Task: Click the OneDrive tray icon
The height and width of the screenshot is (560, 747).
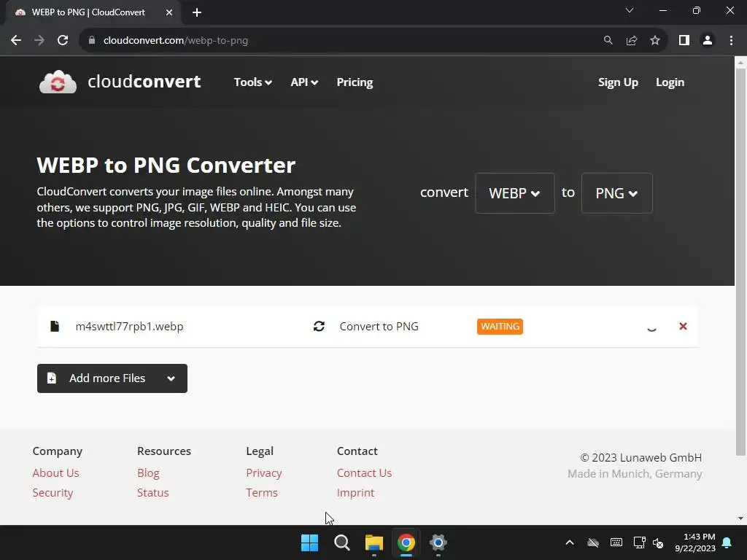Action: [592, 542]
